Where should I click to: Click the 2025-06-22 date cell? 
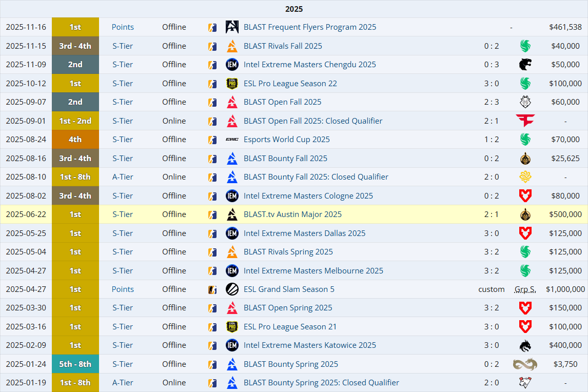coord(26,214)
